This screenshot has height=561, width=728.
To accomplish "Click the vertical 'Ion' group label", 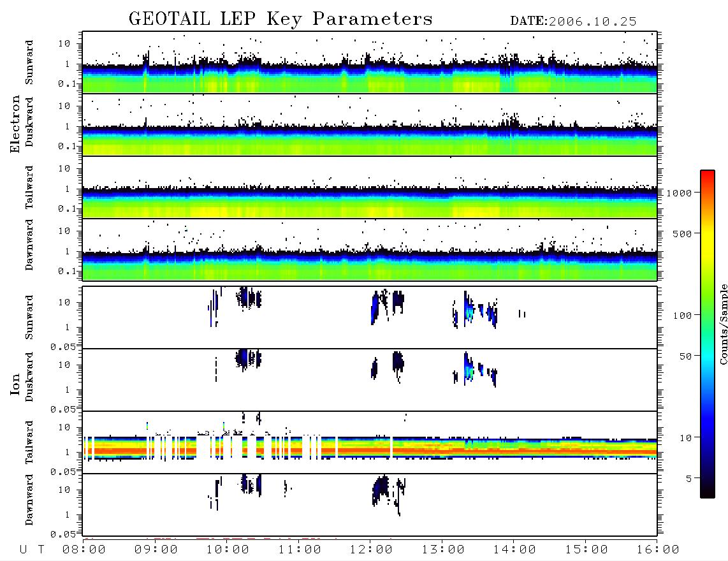I will pos(15,384).
